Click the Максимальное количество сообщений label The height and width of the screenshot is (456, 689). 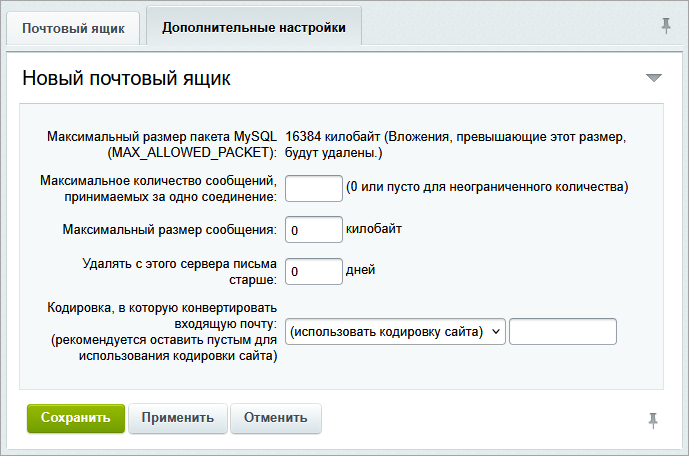158,188
